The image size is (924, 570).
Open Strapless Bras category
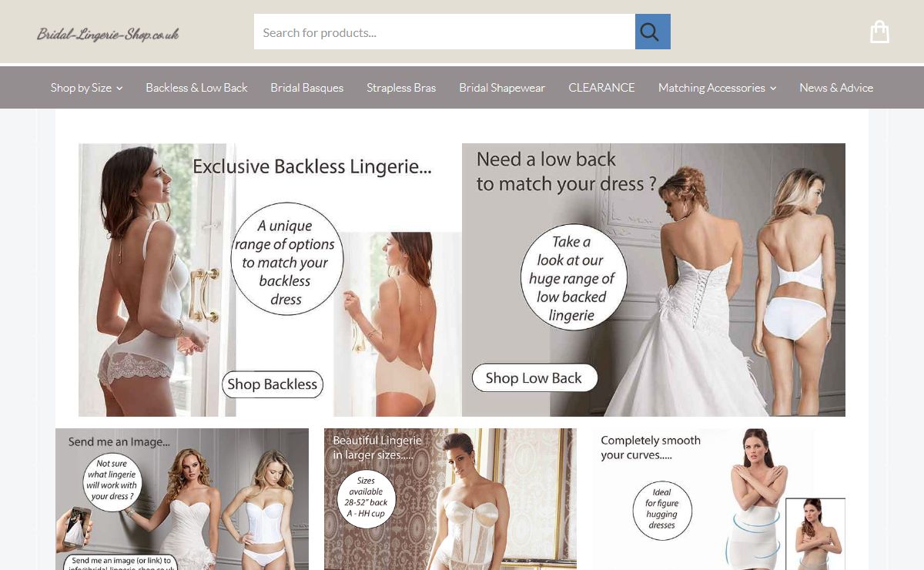click(401, 88)
